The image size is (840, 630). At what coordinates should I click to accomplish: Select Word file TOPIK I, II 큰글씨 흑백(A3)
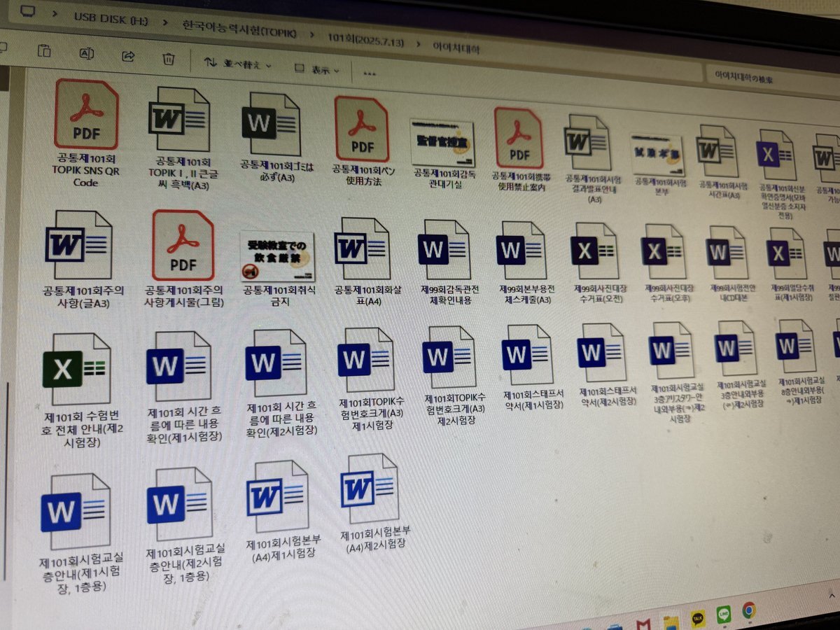click(x=183, y=139)
